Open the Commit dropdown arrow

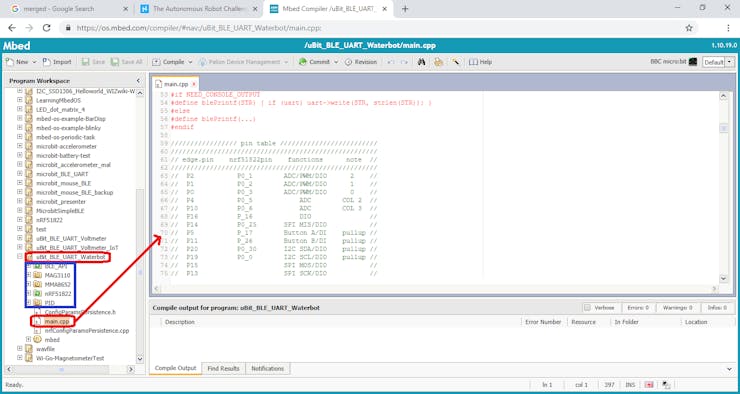click(x=336, y=62)
